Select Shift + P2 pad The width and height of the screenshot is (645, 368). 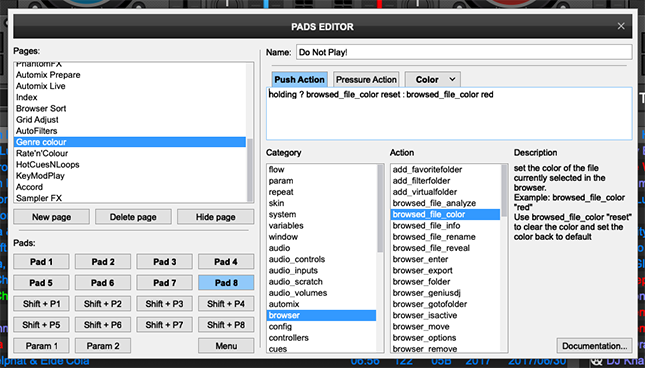103,304
